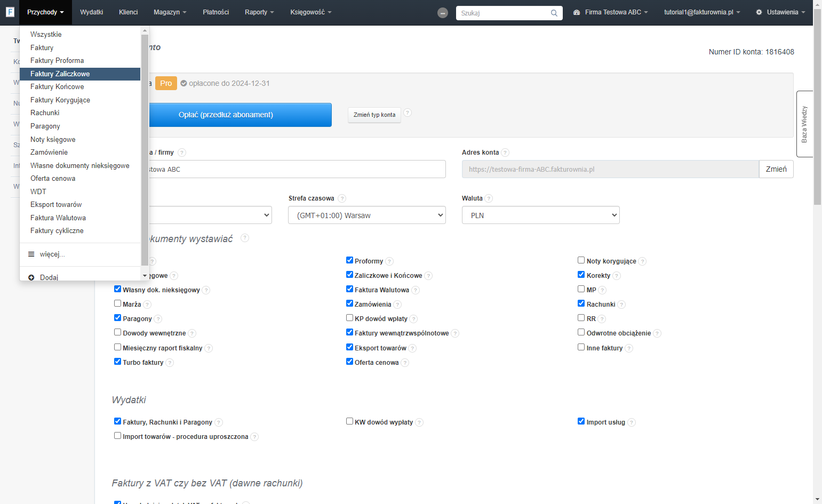Check the Marża checkbox
Screen dimensions: 822x504
pos(117,303)
